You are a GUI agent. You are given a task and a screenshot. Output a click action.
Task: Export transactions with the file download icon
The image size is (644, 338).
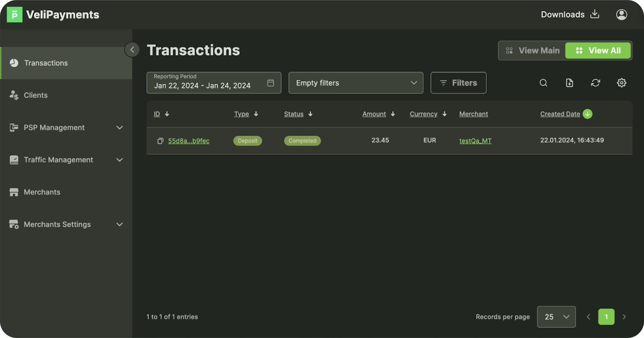[x=569, y=83]
